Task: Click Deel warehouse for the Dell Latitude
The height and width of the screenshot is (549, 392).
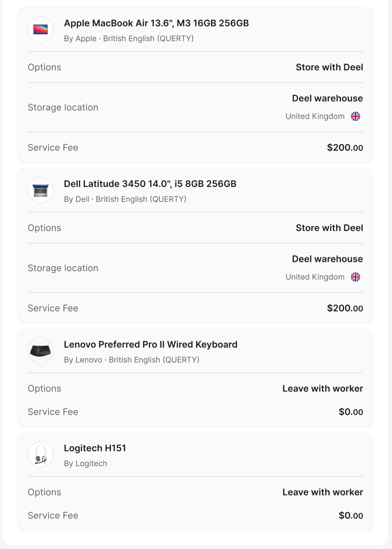Action: point(328,259)
